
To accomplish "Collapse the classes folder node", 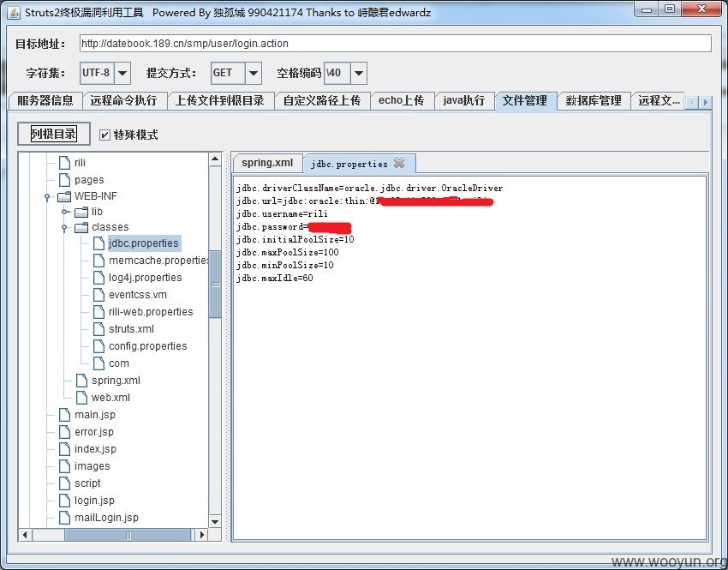I will coord(64,228).
